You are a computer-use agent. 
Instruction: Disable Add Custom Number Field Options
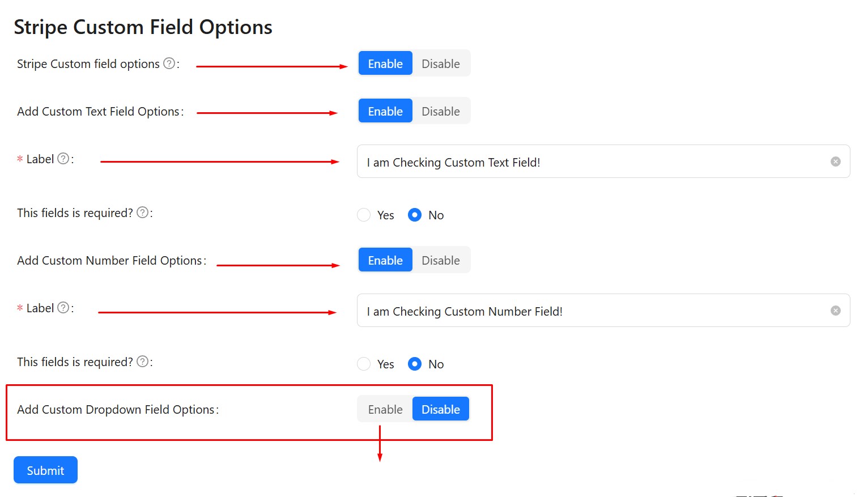click(x=440, y=260)
